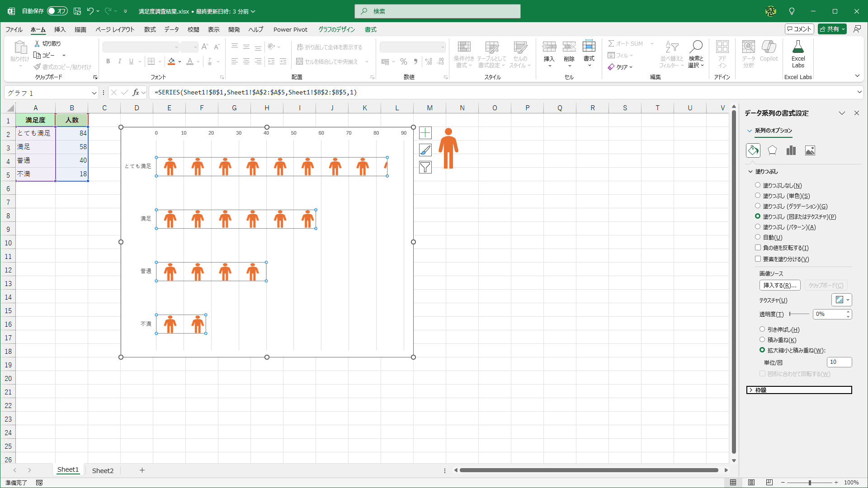
Task: Open the Series Options bar chart icon
Action: pyautogui.click(x=791, y=150)
